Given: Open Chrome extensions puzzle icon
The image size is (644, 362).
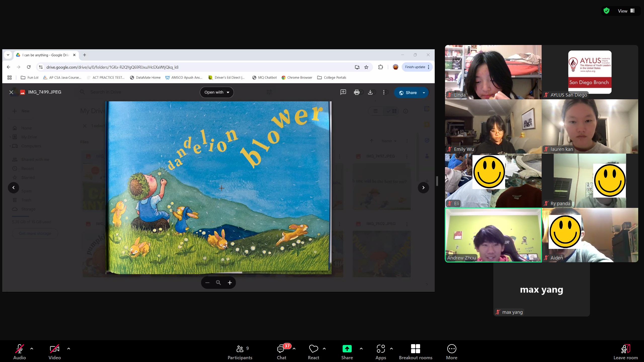Looking at the screenshot, I should point(381,67).
